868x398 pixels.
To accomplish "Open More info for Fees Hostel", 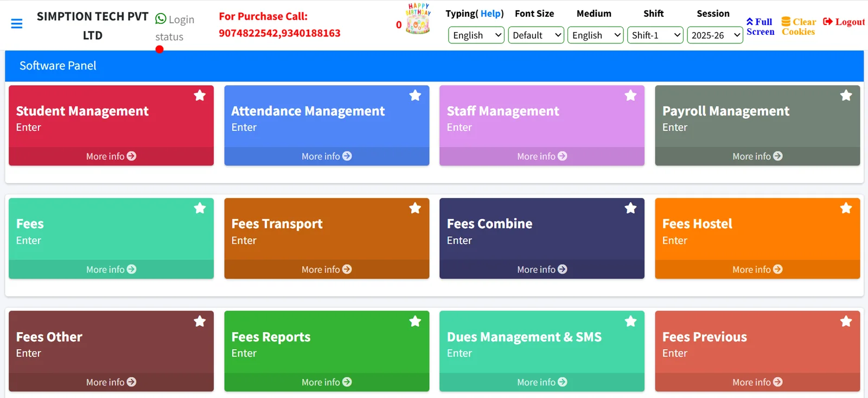I will (757, 269).
